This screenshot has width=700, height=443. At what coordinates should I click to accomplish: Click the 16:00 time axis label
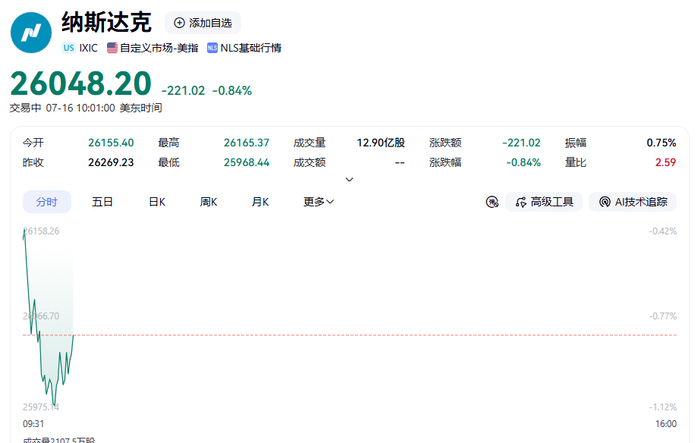coord(666,424)
